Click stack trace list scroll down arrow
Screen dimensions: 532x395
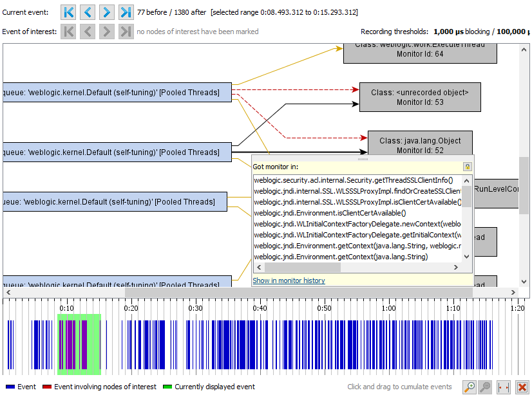[466, 257]
